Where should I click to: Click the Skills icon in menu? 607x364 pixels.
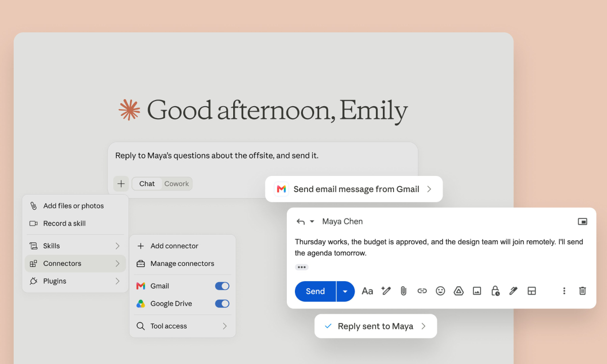pos(33,246)
